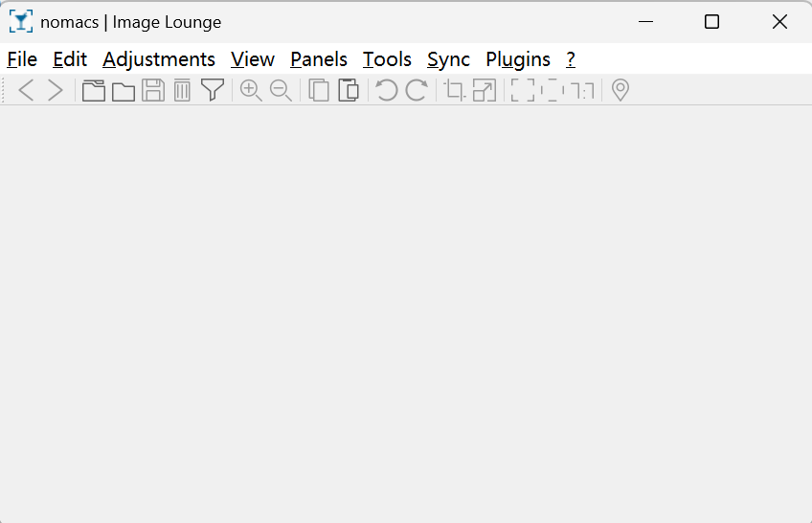Open the Tools menu
The height and width of the screenshot is (523, 812).
point(387,59)
